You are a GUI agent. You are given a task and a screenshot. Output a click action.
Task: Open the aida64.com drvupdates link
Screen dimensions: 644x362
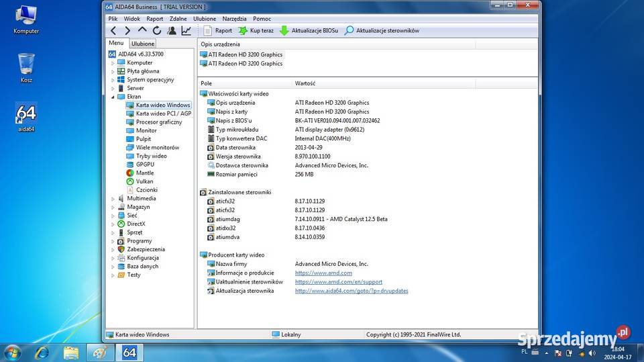click(x=352, y=291)
